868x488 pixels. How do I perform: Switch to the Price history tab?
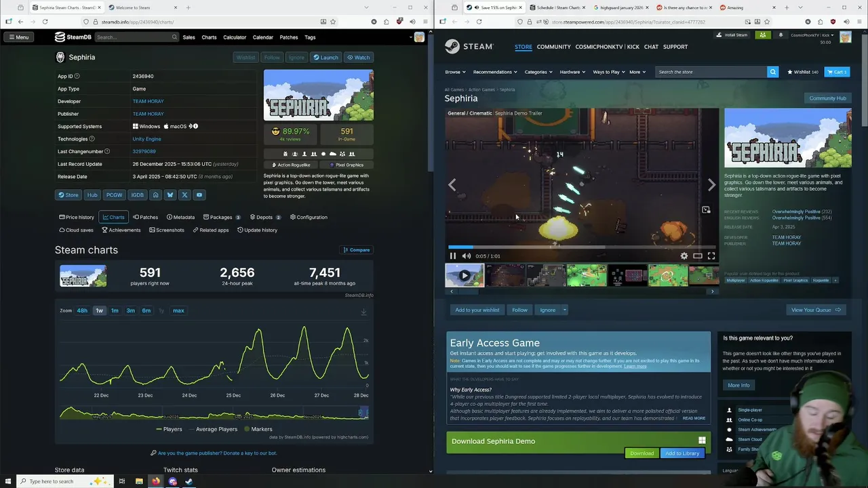77,218
